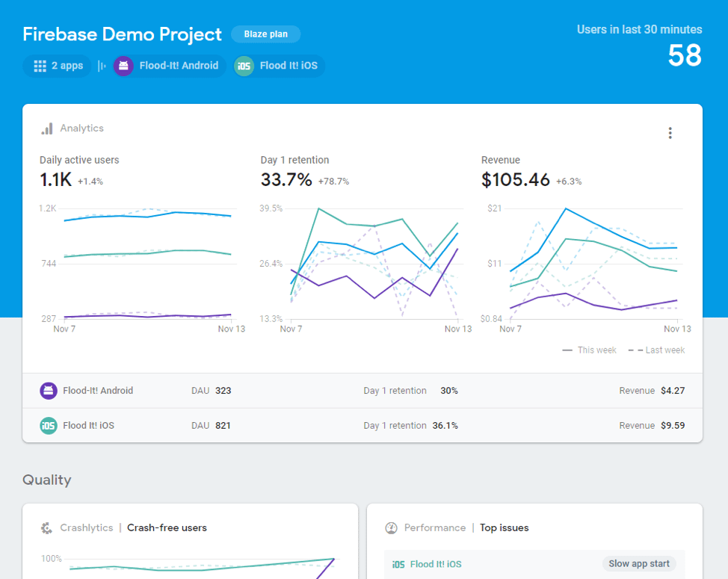Click the Day 1 retention 33.7% value
Viewport: 728px width, 579px height.
pos(286,179)
